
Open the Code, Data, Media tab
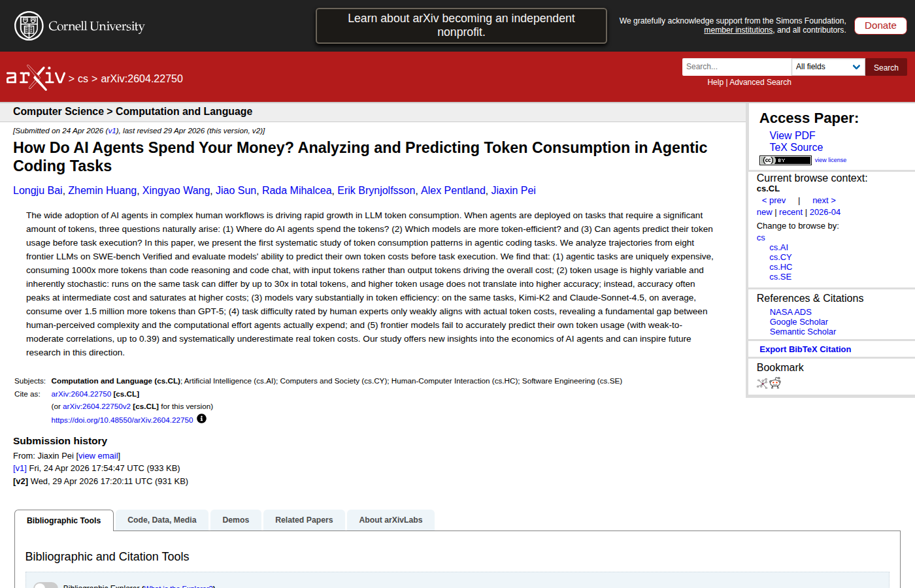[162, 520]
